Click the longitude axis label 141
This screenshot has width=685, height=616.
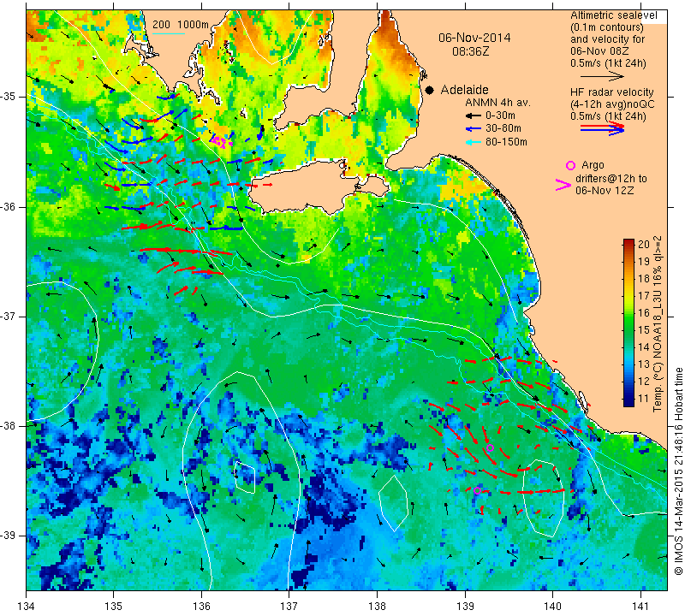pos(640,607)
